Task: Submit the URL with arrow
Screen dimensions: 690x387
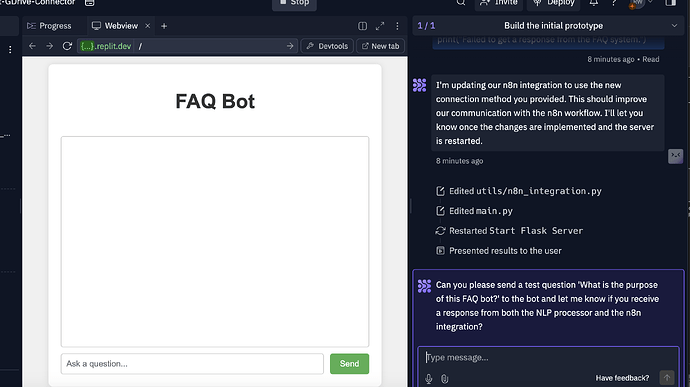Action: (x=290, y=46)
